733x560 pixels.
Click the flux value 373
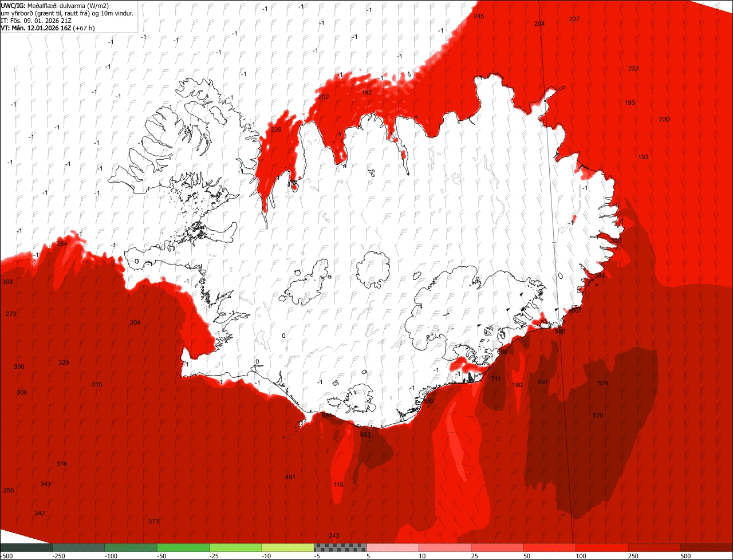click(153, 521)
